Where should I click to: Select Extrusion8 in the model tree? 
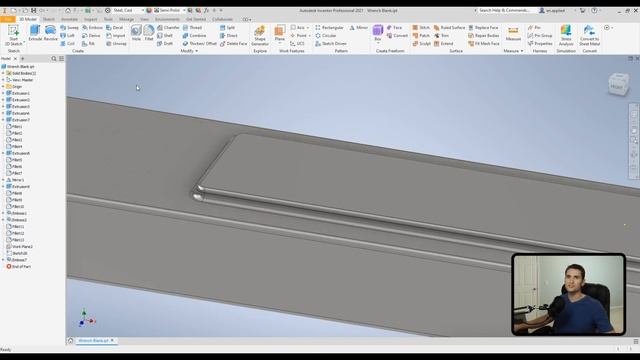pos(18,153)
